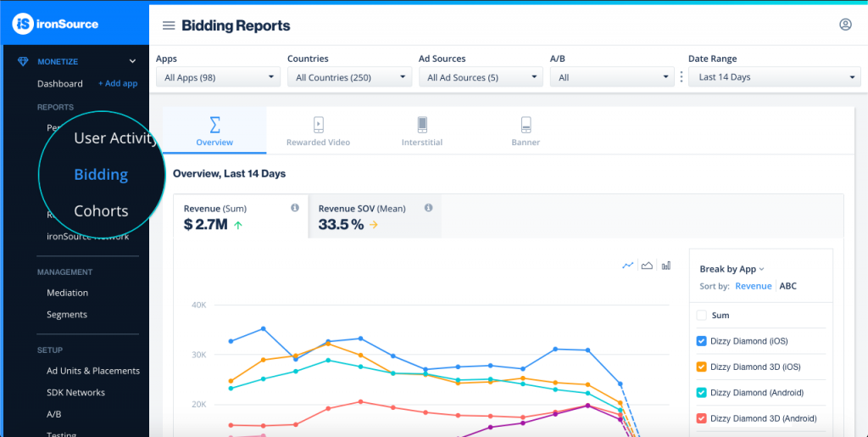868x437 pixels.
Task: Switch to line chart view
Action: tap(627, 266)
